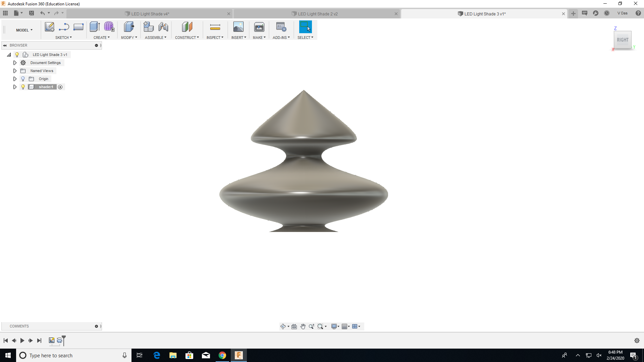Open Chrome from the taskbar
Viewport: 644px width, 362px height.
pyautogui.click(x=222, y=355)
